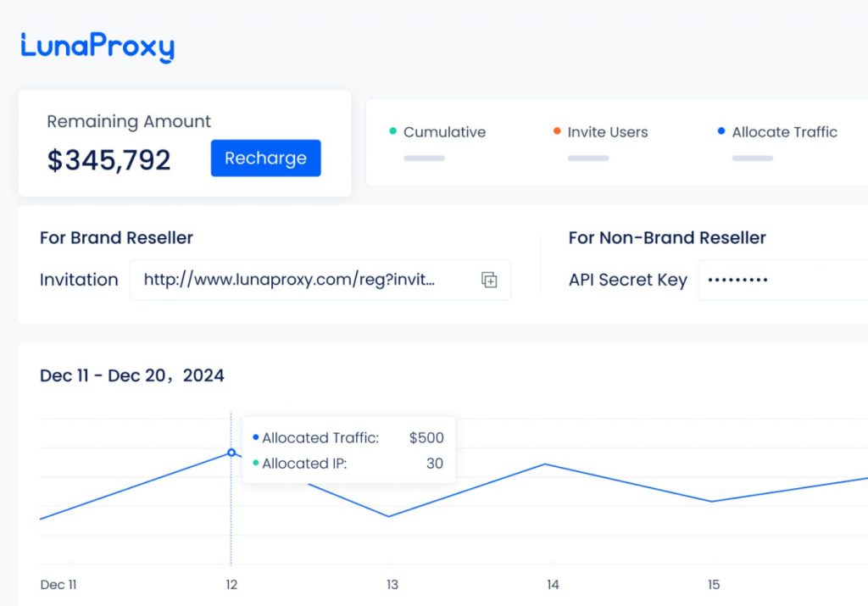Click the 12 axis label
This screenshot has height=606, width=868.
tap(231, 585)
